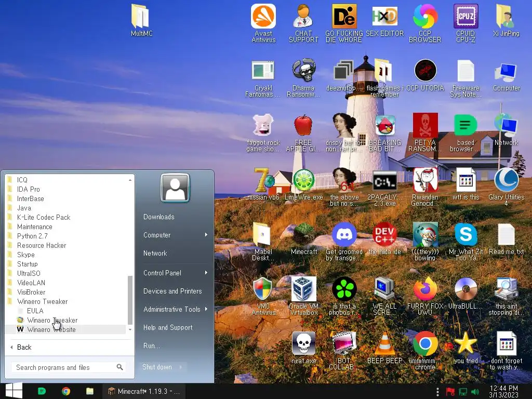532x399 pixels.
Task: Click the Shut down button
Action: 157,367
